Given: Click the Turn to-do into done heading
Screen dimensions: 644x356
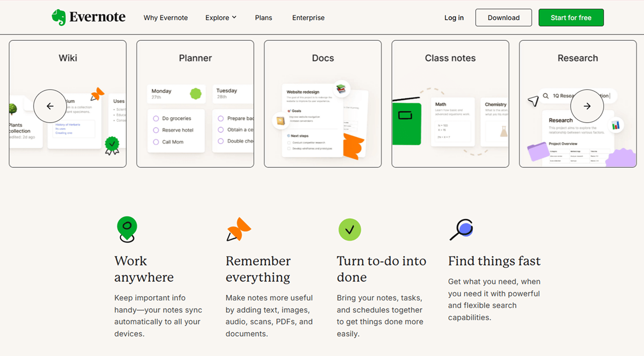Looking at the screenshot, I should click(x=381, y=269).
